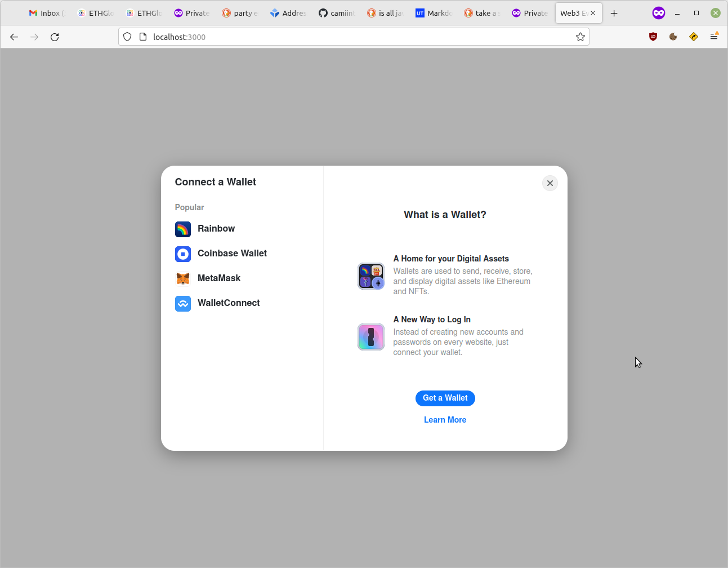Click the Rainbow wallet name

216,229
